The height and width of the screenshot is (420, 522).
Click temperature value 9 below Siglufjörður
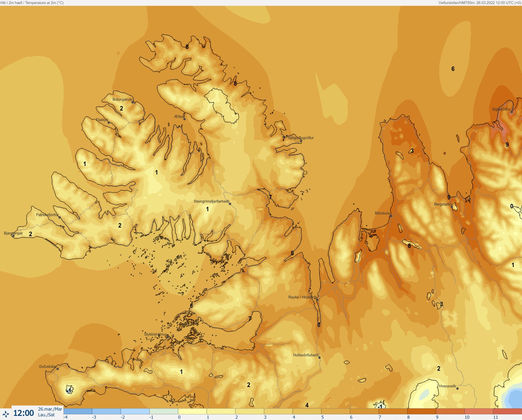pyautogui.click(x=507, y=145)
